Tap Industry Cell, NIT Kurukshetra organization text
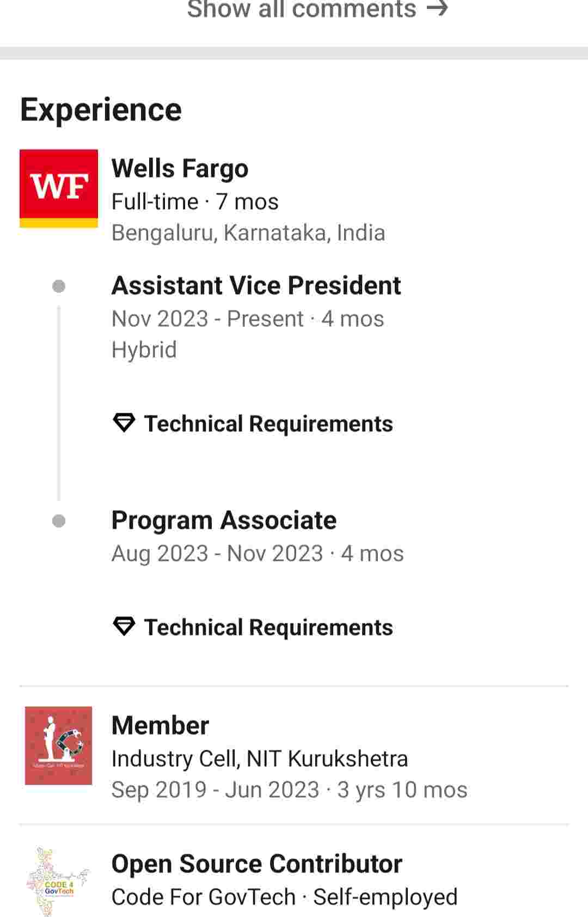This screenshot has width=588, height=917. (259, 759)
